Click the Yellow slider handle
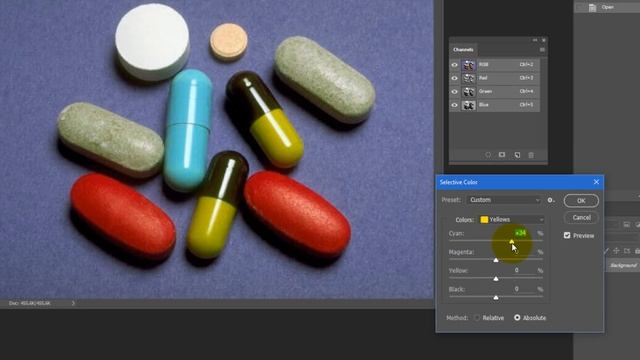 click(496, 278)
